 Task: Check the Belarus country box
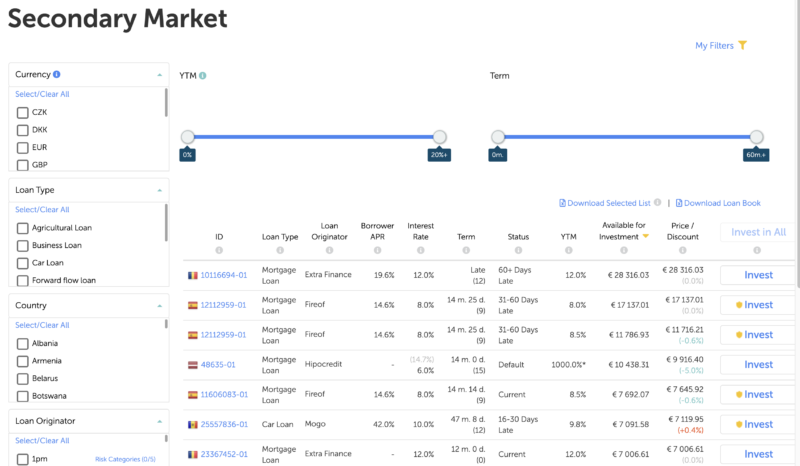click(22, 379)
